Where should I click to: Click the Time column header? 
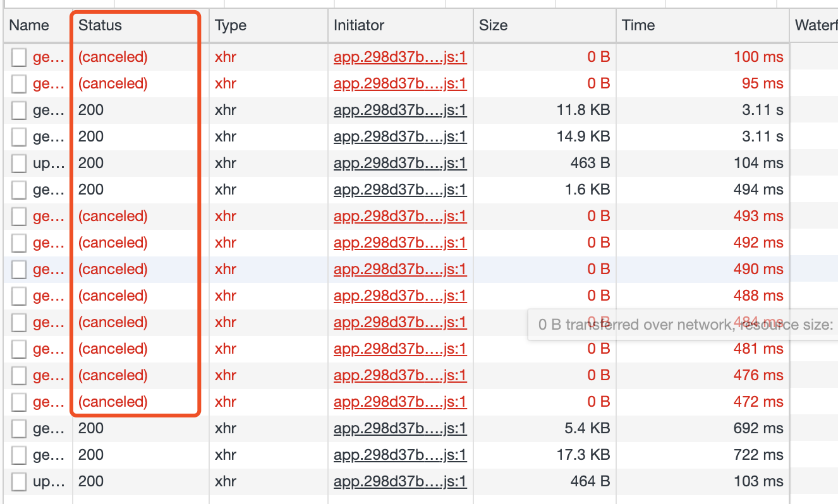point(638,26)
